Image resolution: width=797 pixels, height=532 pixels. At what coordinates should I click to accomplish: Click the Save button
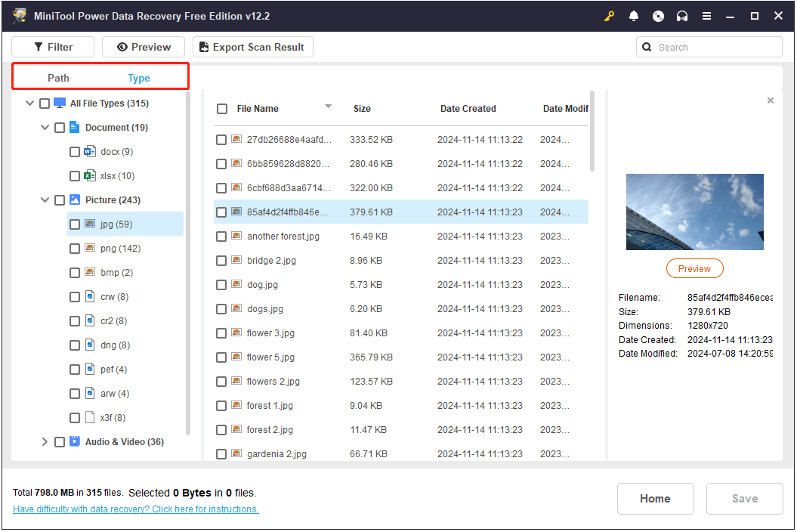(x=745, y=499)
